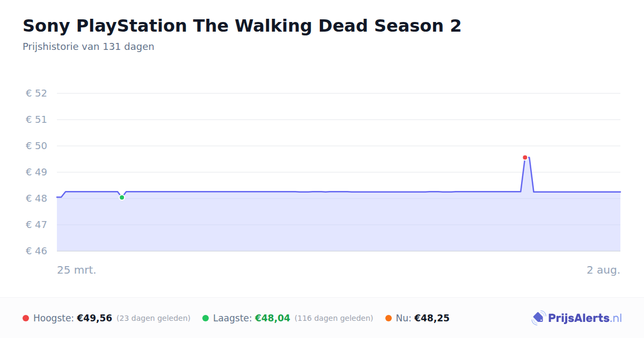Click the € 49 axis label
Screen dimensions: 644x338
tap(36, 172)
